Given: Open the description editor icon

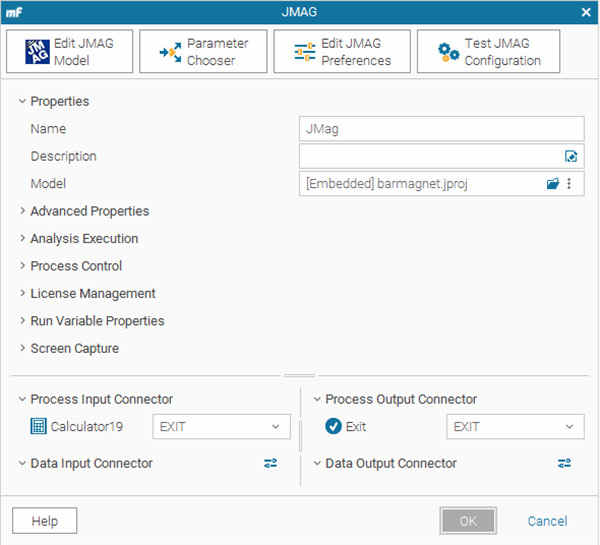Looking at the screenshot, I should point(571,156).
